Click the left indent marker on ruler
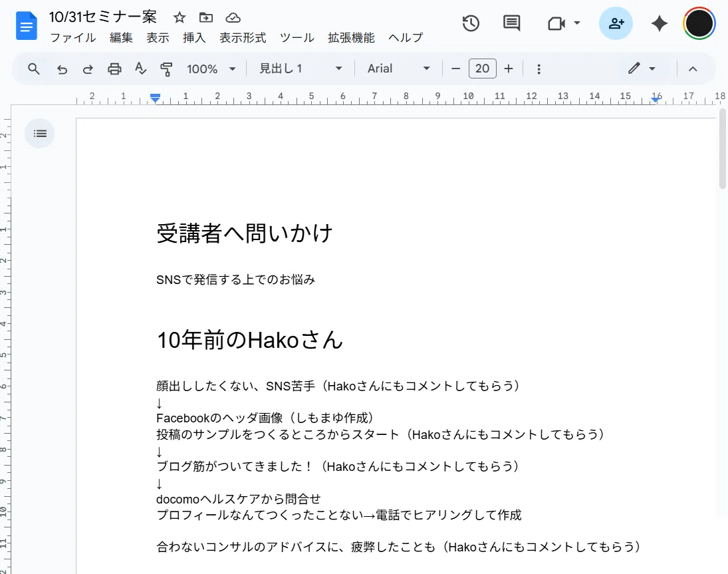728x574 pixels. 155,98
